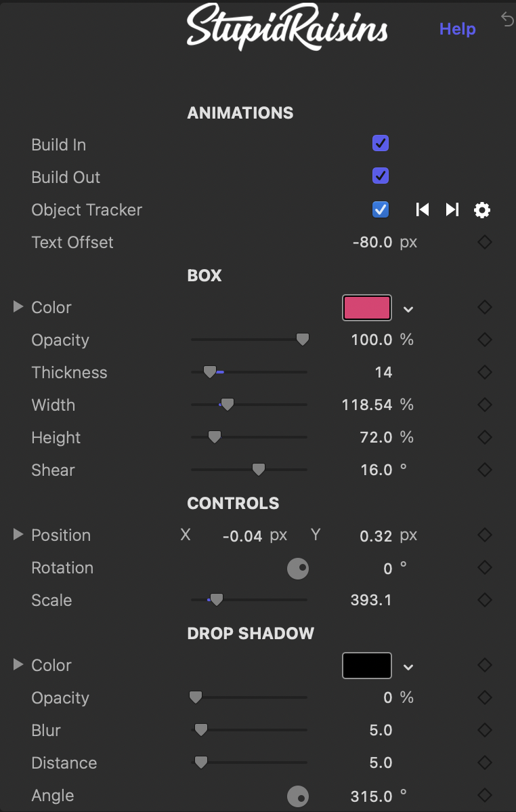516x812 pixels.
Task: Expand the Box Color disclosure triangle
Action: tap(18, 306)
